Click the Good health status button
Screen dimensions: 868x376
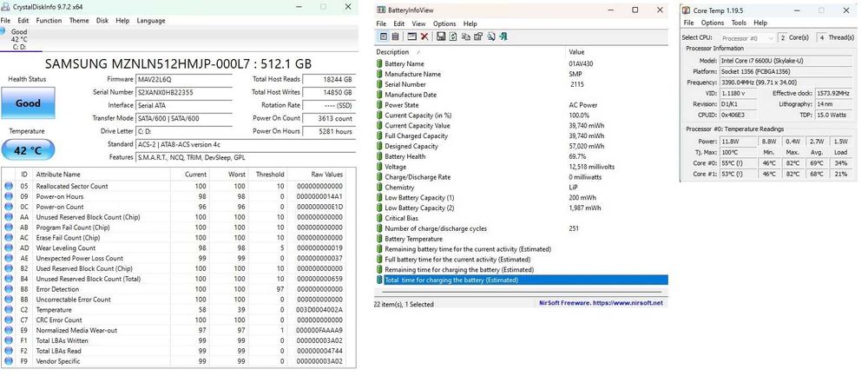(28, 103)
